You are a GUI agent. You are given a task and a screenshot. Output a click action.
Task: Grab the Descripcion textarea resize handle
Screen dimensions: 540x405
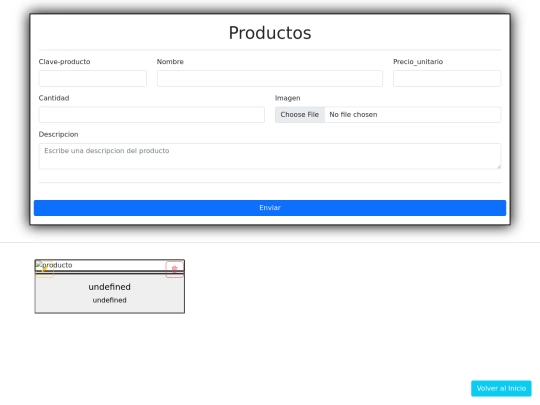(x=498, y=166)
